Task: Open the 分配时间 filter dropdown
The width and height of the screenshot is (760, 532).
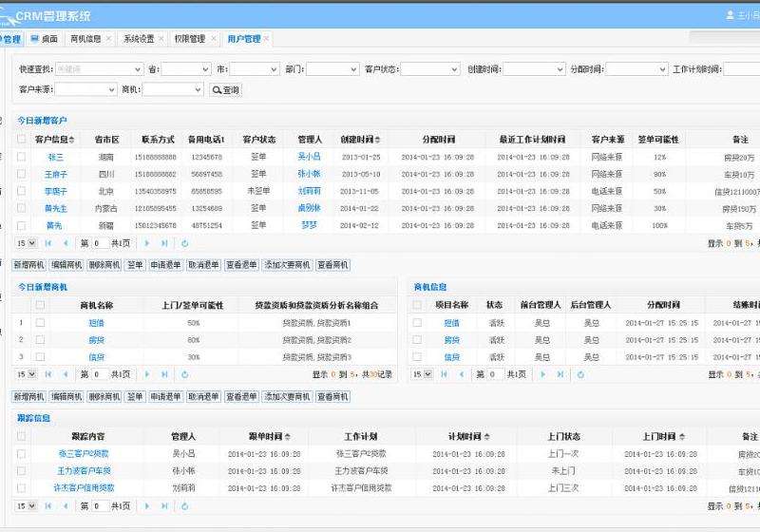Action: point(636,69)
